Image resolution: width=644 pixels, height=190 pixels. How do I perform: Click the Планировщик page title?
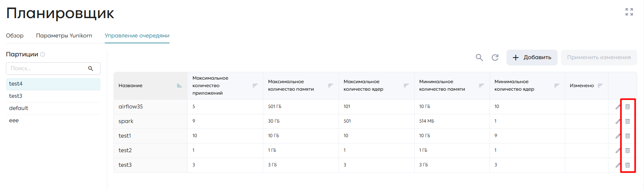tap(60, 13)
